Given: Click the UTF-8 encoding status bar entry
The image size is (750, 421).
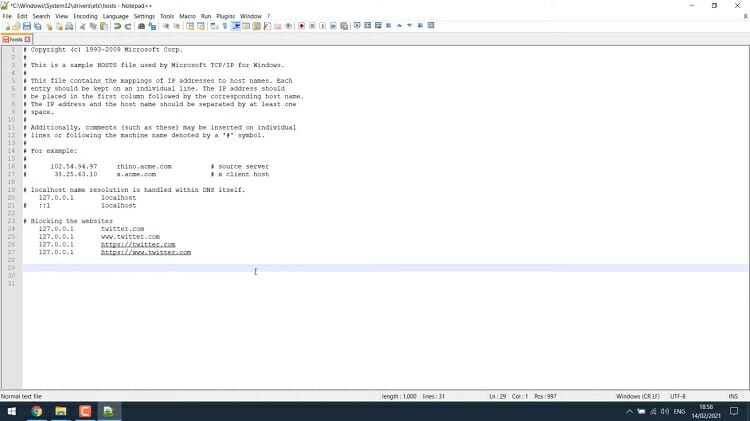Looking at the screenshot, I should 678,396.
